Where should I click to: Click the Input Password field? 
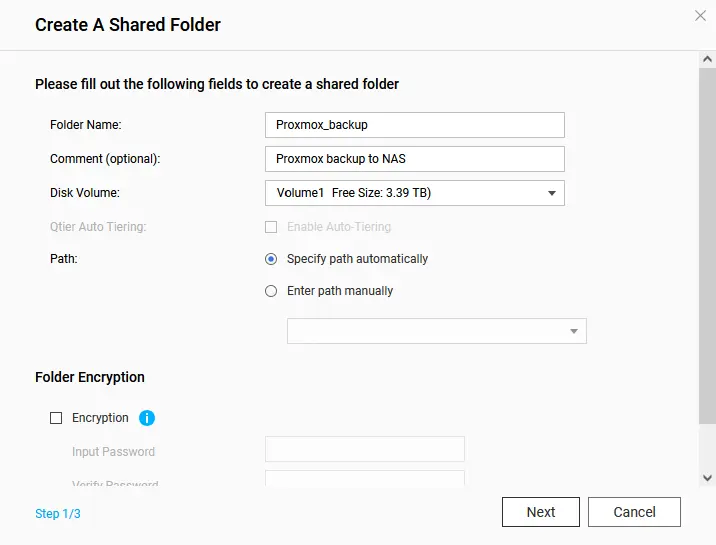(x=365, y=449)
